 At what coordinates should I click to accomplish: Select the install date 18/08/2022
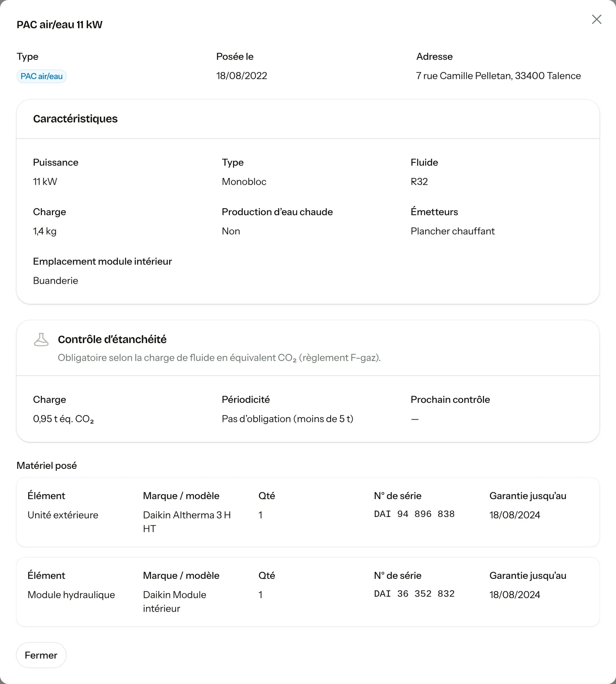tap(242, 76)
